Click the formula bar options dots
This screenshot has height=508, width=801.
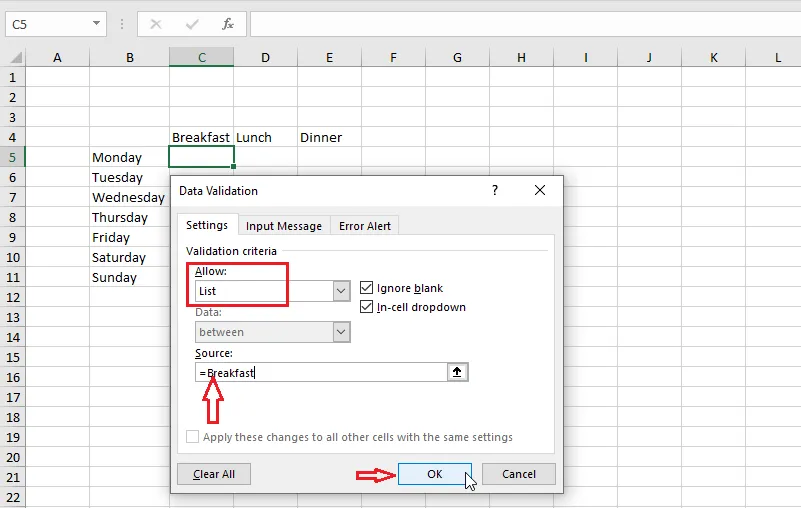point(122,24)
